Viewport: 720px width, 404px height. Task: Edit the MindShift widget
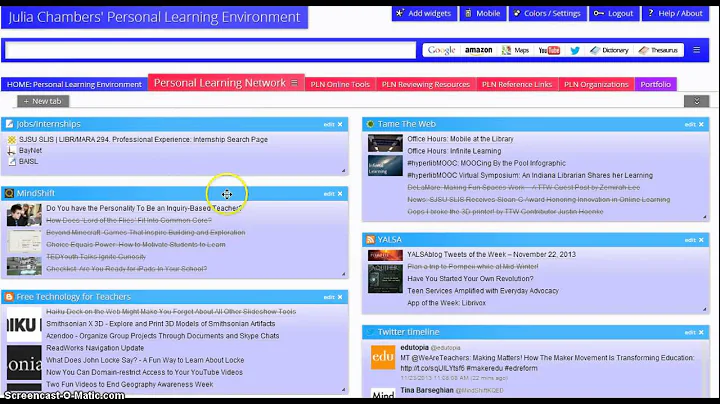[x=328, y=194]
